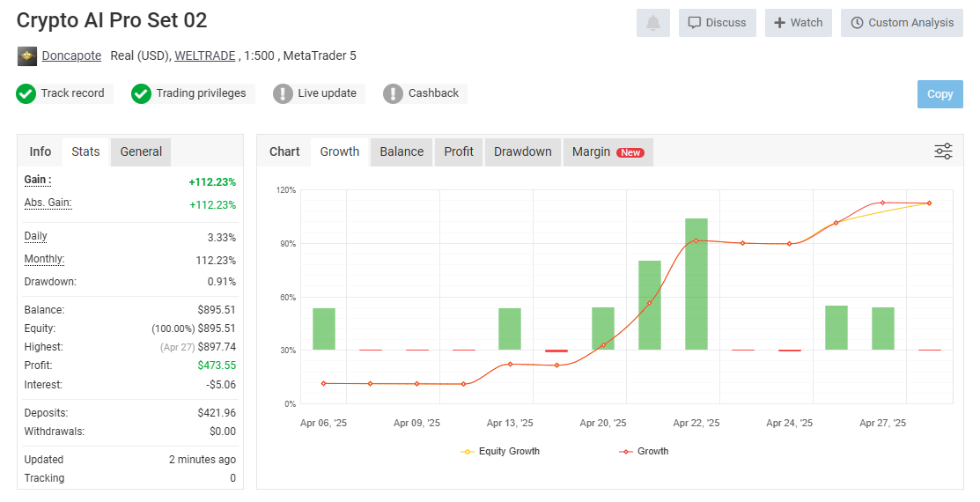980x502 pixels.
Task: Click the Track record green checkmark
Action: click(26, 93)
